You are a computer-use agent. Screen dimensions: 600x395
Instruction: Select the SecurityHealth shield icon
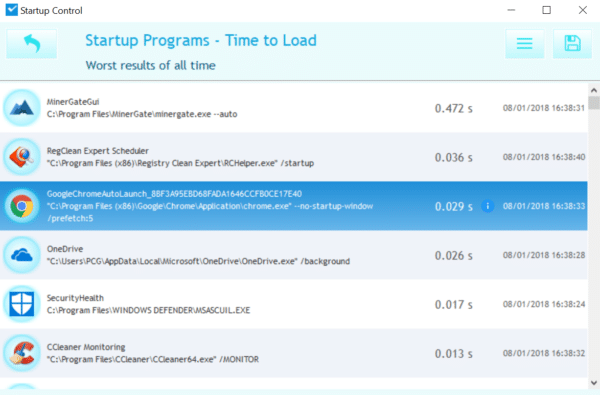pyautogui.click(x=22, y=304)
